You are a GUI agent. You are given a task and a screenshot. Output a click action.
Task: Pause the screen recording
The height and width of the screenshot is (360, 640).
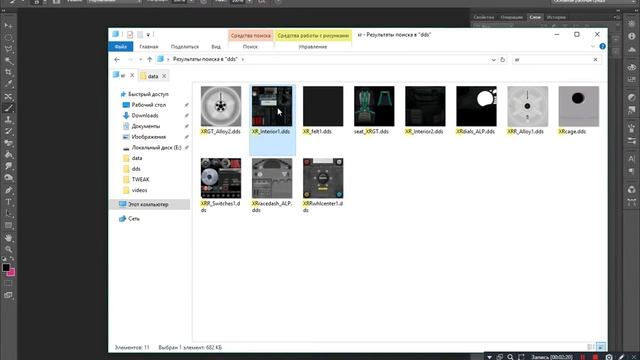point(582,357)
